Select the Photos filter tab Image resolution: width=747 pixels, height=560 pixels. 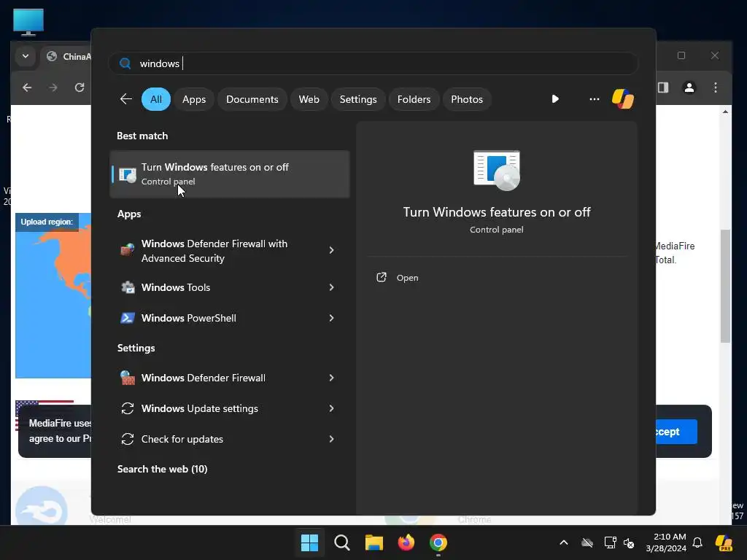pos(467,99)
